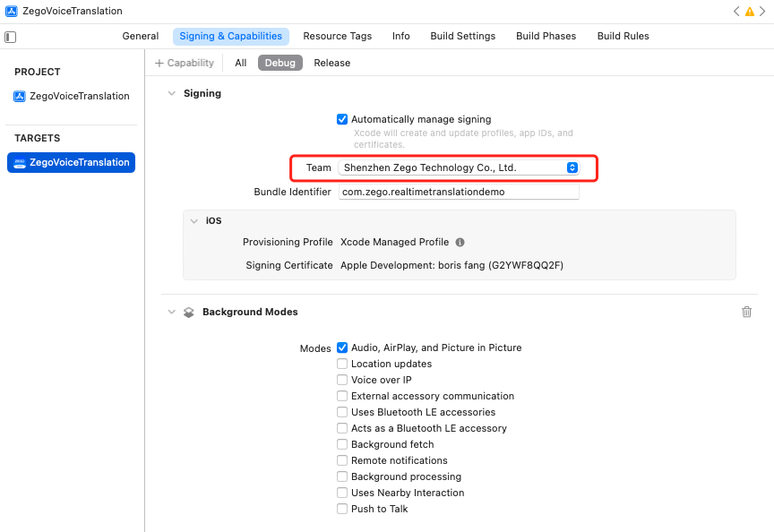Uncheck Automatically manage signing
The width and height of the screenshot is (774, 532).
pyautogui.click(x=342, y=119)
